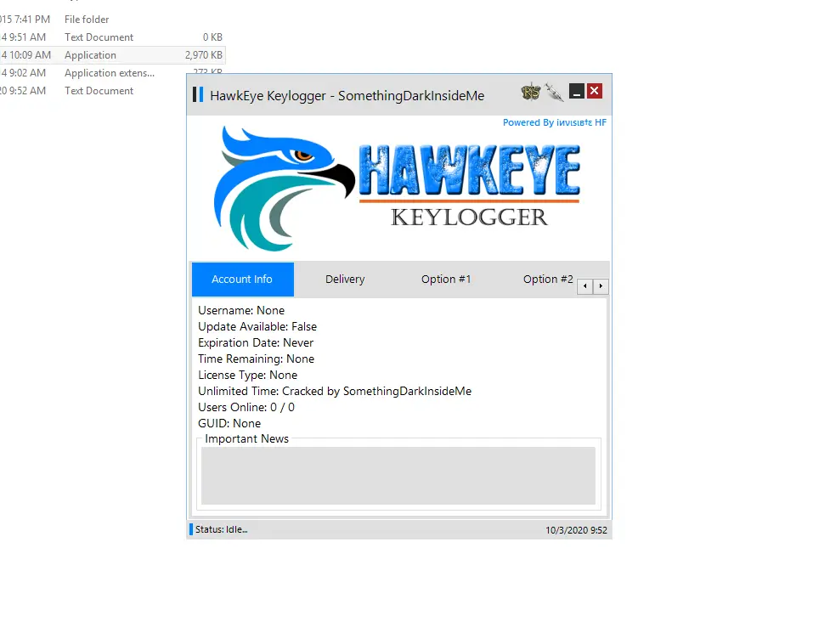Switch to the Delivery tab
This screenshot has width=830, height=644.
tap(345, 279)
